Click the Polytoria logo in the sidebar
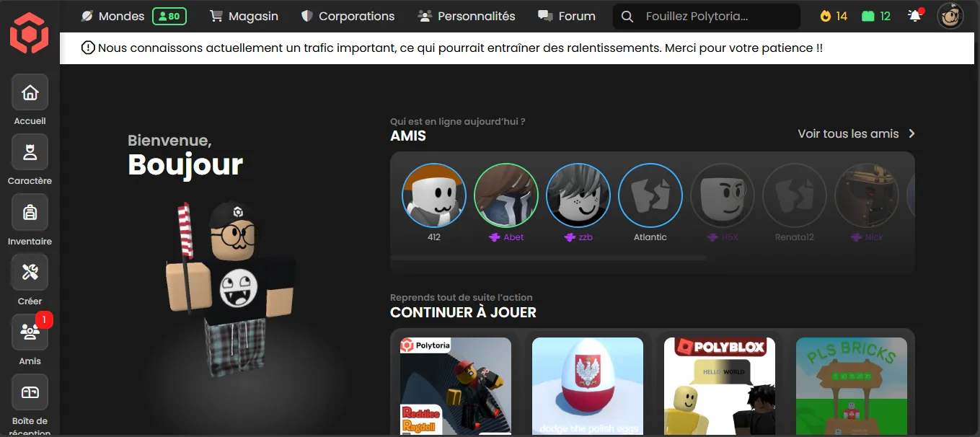 click(29, 32)
